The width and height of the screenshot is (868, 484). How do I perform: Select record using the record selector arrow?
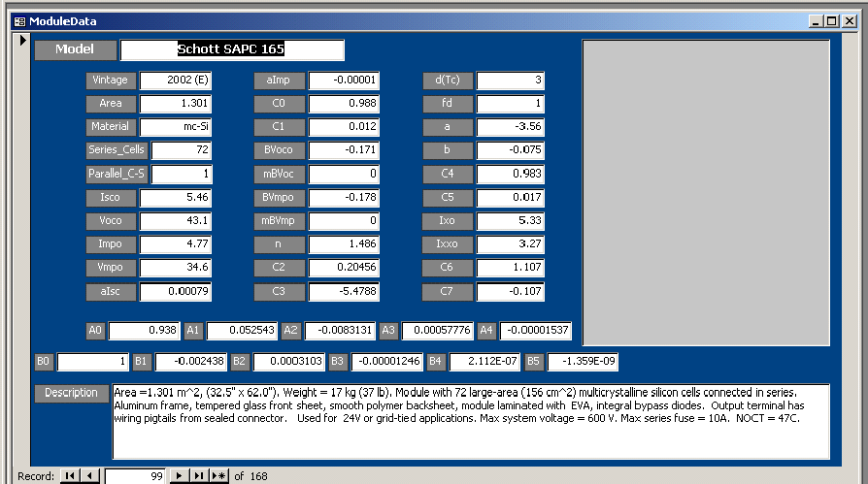point(22,41)
